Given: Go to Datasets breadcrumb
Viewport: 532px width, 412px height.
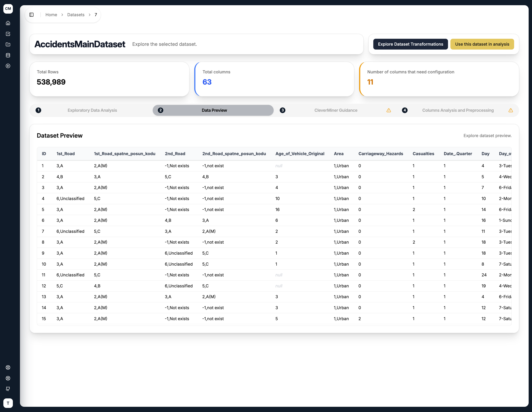Looking at the screenshot, I should click(76, 15).
